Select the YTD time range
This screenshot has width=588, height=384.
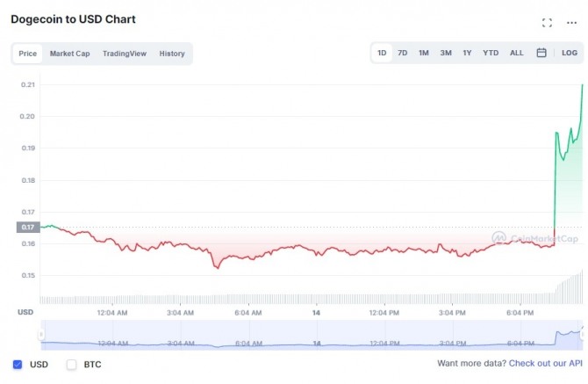pos(491,53)
